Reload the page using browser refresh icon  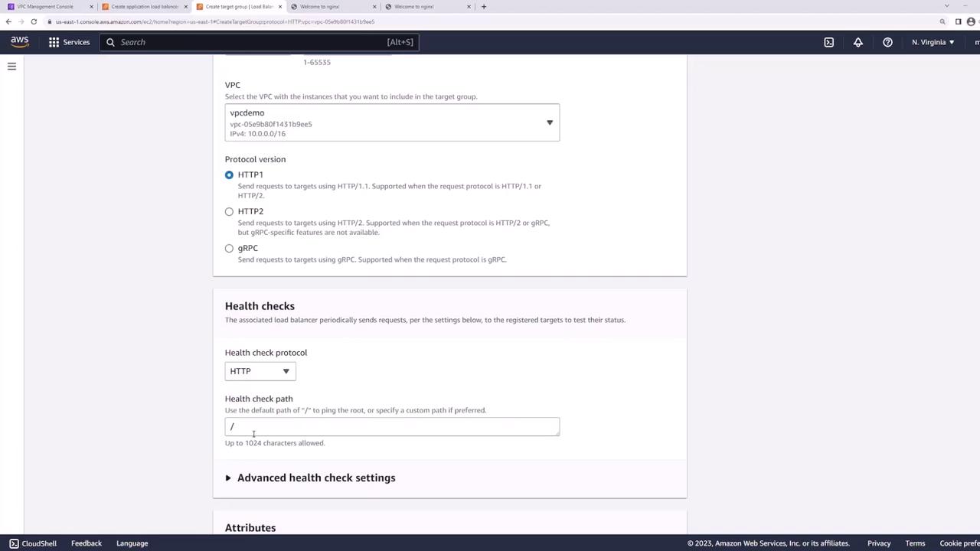34,21
